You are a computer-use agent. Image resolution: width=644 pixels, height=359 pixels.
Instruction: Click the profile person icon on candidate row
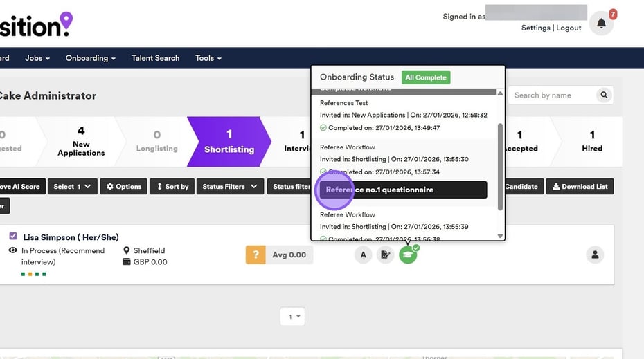[595, 255]
